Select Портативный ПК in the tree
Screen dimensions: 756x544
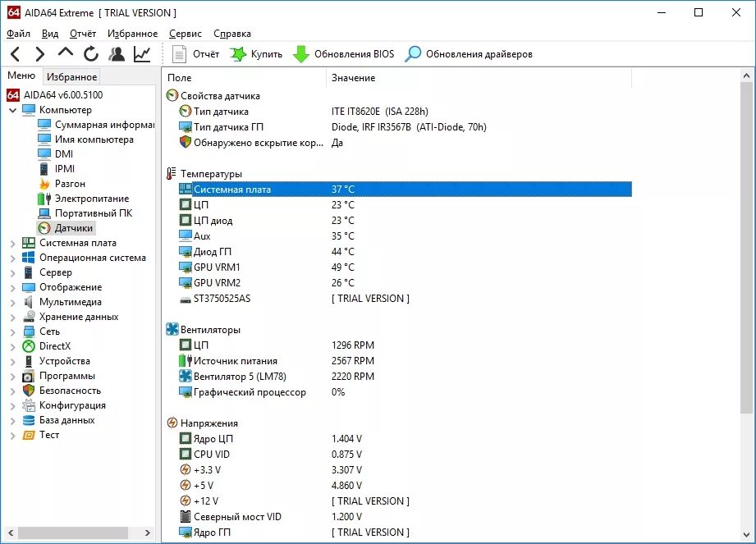[x=94, y=213]
